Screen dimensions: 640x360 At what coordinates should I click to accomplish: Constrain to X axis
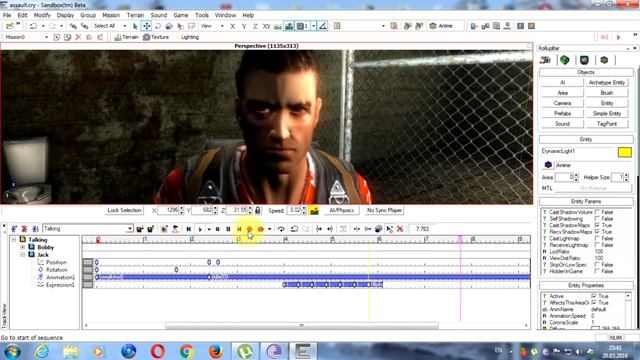tap(232, 26)
